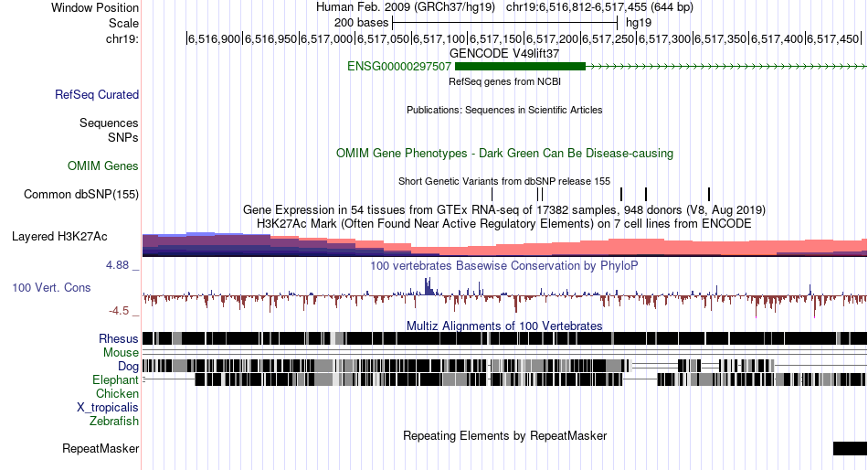The image size is (868, 470).
Task: Click the 4.88 PhyloP maximum value
Action: [117, 265]
